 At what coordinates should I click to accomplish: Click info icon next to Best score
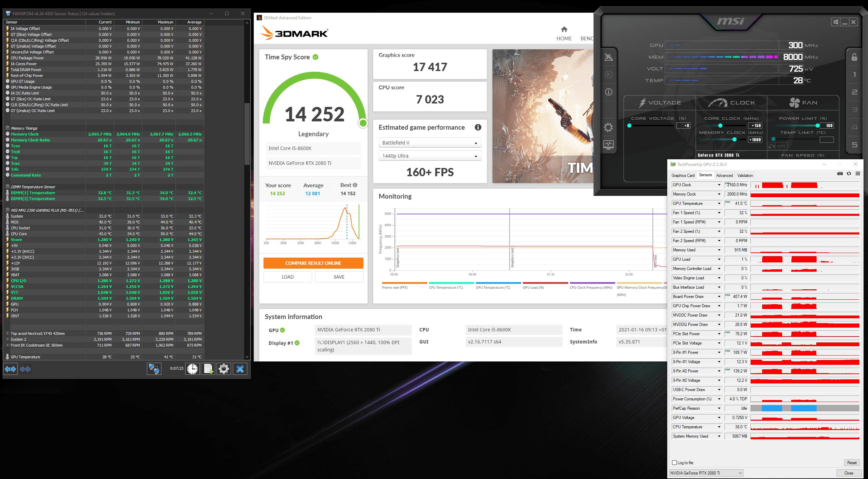(x=355, y=185)
